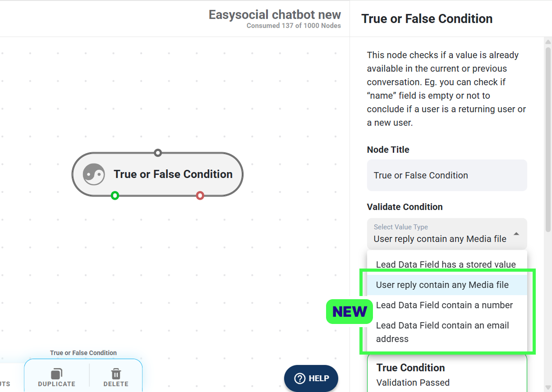552x392 pixels.
Task: Click the True Condition Validation Passed card
Action: (x=447, y=373)
